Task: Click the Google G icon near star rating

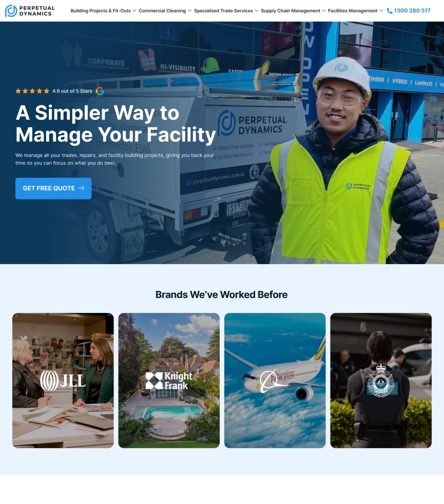Action: tap(100, 91)
